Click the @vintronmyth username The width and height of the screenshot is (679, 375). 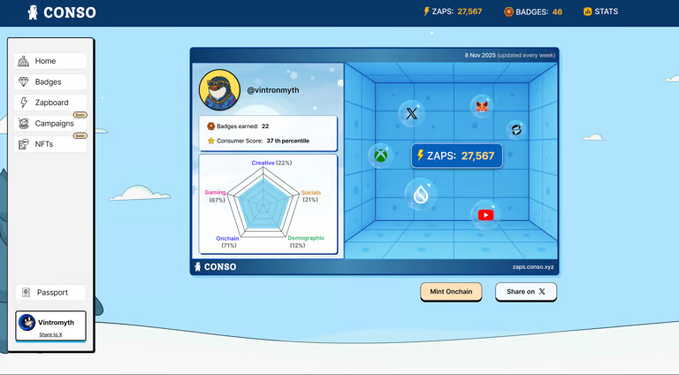(273, 91)
